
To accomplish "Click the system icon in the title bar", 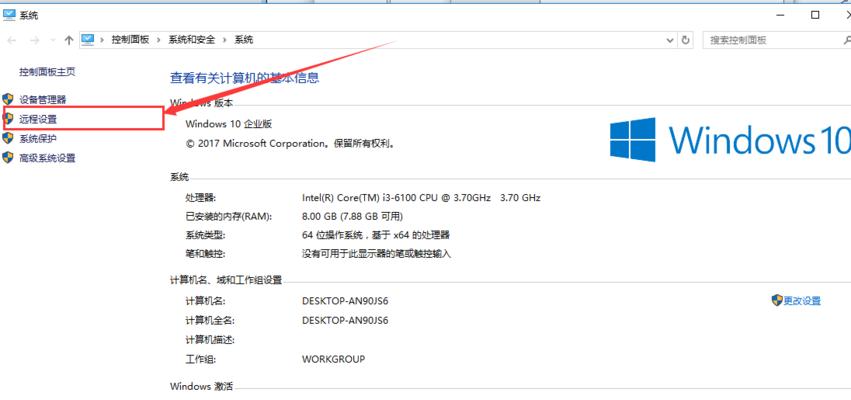I will click(x=9, y=15).
